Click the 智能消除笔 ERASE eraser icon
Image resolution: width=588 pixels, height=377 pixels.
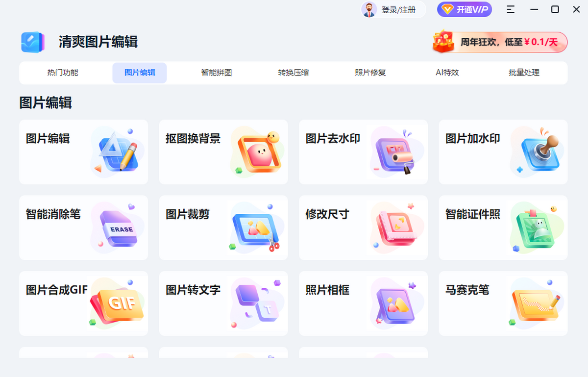(118, 227)
